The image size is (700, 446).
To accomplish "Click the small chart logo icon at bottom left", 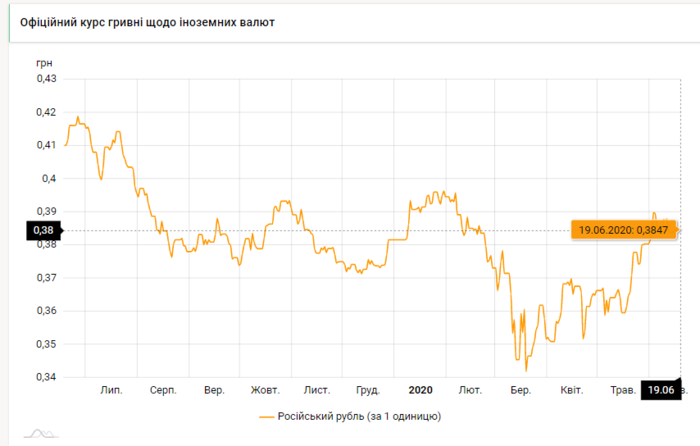I will click(41, 433).
